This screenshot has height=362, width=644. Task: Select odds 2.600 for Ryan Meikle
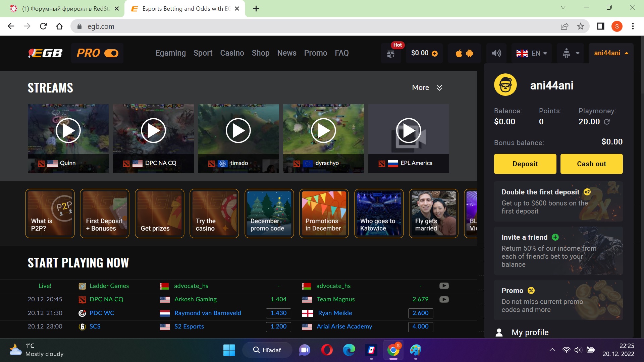(421, 313)
